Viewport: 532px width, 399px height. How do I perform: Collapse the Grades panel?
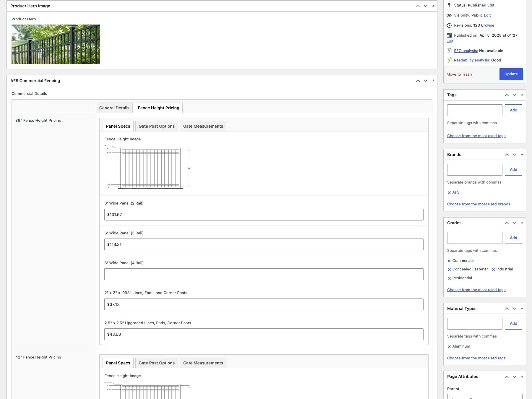coord(522,223)
